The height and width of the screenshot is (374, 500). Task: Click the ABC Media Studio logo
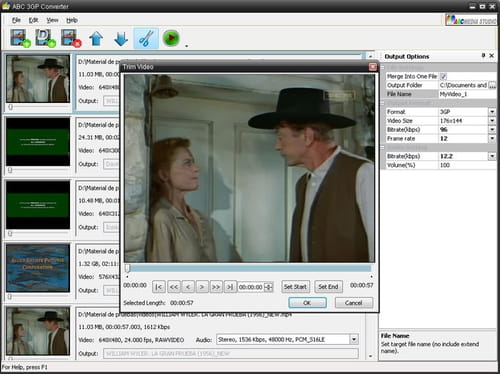pos(471,20)
